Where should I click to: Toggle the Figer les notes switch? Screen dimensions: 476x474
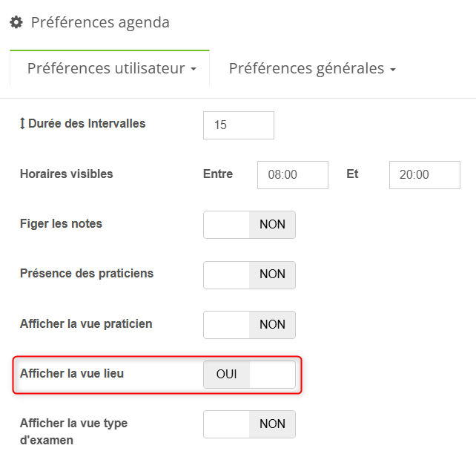click(249, 225)
